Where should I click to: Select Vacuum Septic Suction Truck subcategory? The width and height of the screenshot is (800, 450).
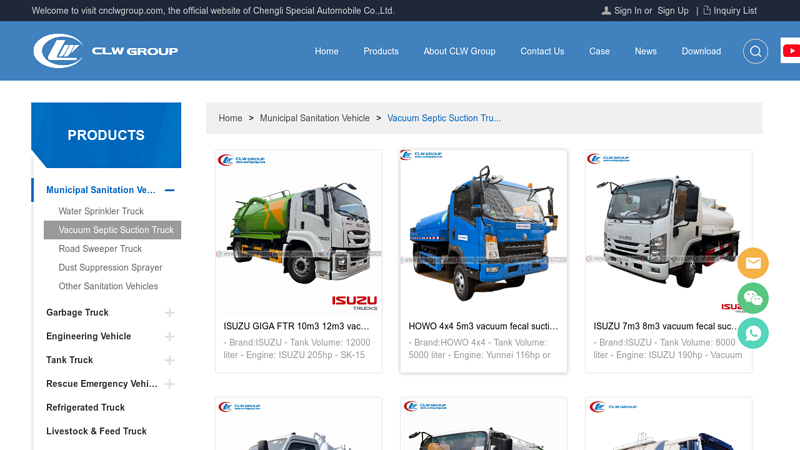pos(112,230)
